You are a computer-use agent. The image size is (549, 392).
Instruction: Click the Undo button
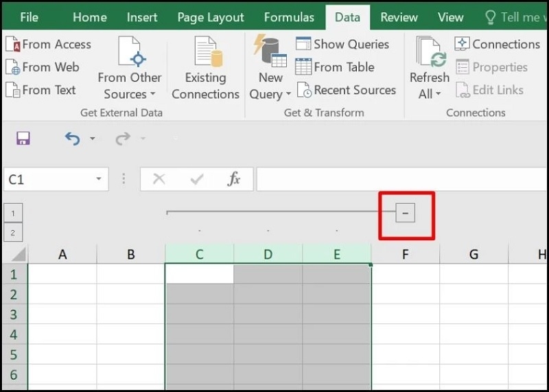(72, 139)
